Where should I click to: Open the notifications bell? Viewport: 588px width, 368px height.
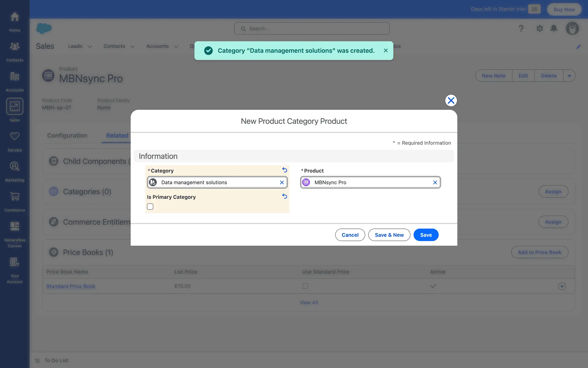pos(553,29)
